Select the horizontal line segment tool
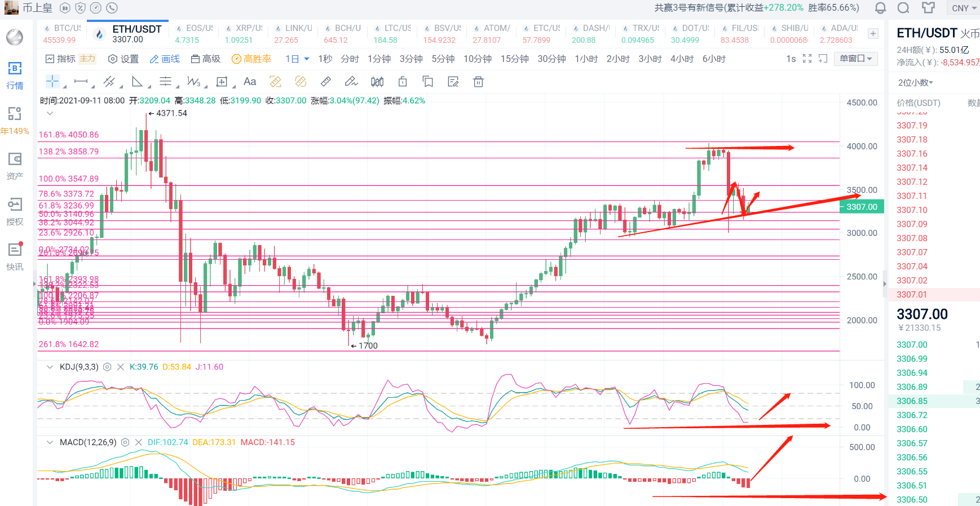Image resolution: width=980 pixels, height=506 pixels. pos(81,82)
